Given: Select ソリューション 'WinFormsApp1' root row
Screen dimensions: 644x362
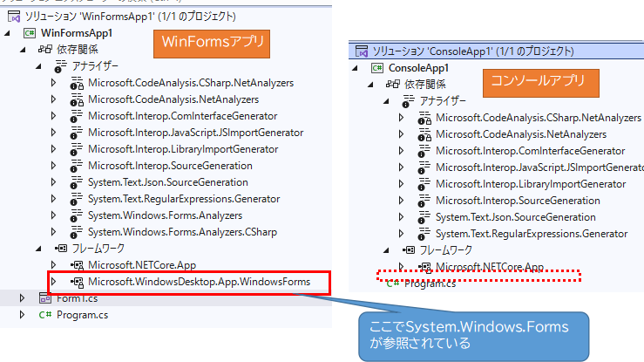Looking at the screenshot, I should click(166, 17).
